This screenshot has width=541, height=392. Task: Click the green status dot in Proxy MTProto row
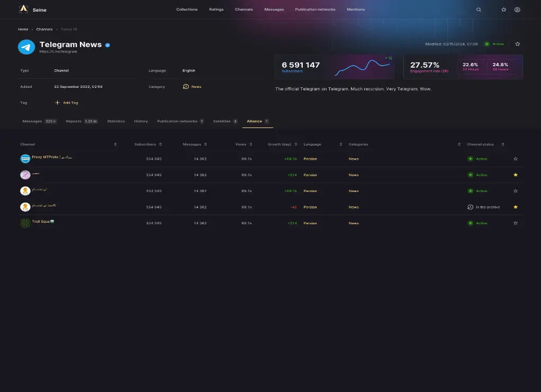[x=470, y=159]
